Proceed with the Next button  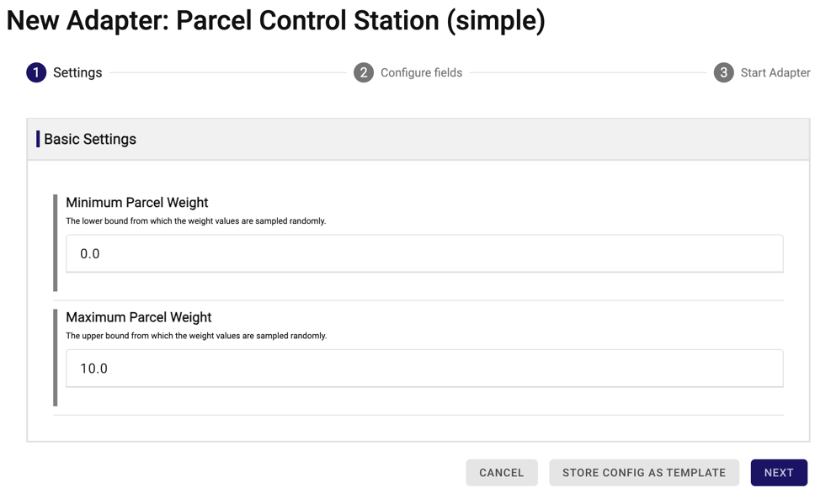[779, 473]
